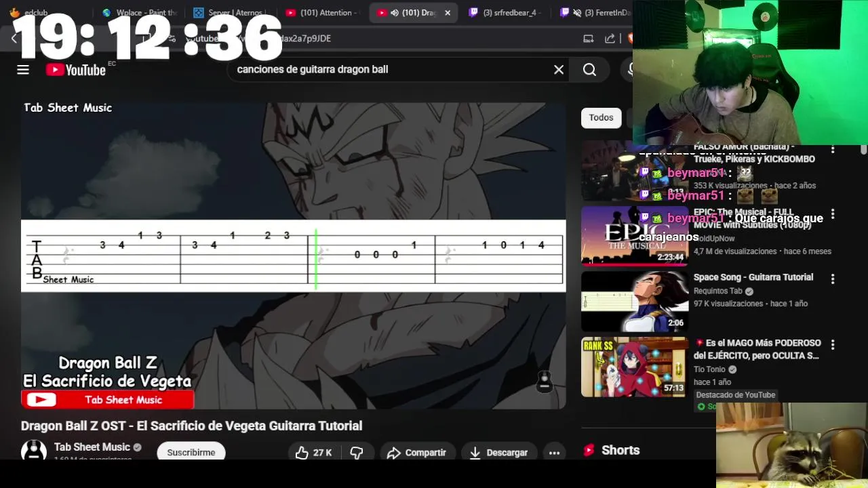The width and height of the screenshot is (868, 488).
Task: Click the guitar tab sheet in video
Action: [x=294, y=256]
